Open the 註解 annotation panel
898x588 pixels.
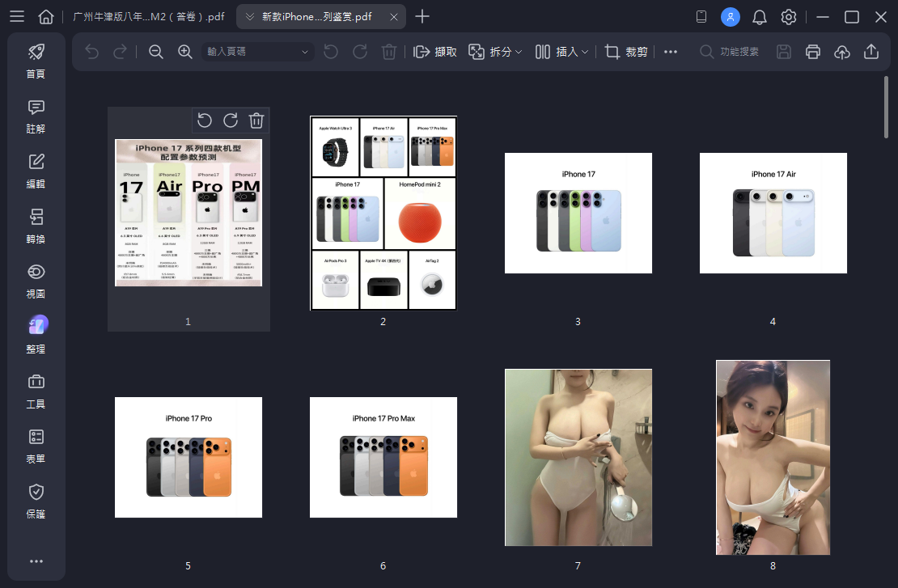[x=36, y=116]
